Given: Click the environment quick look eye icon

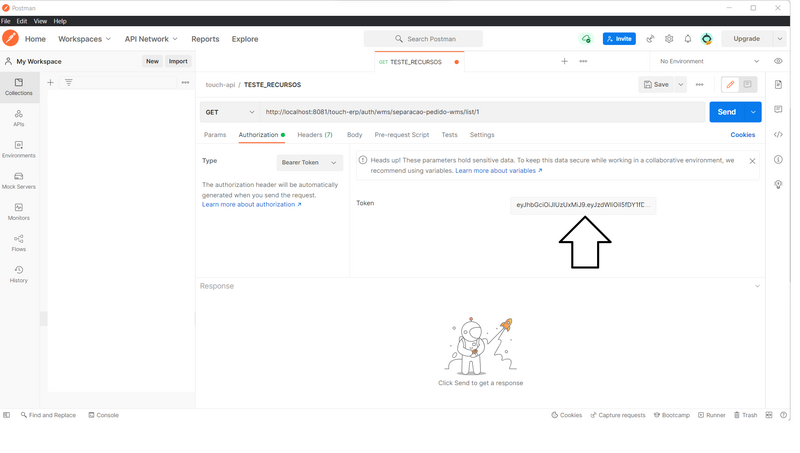Looking at the screenshot, I should pyautogui.click(x=778, y=61).
